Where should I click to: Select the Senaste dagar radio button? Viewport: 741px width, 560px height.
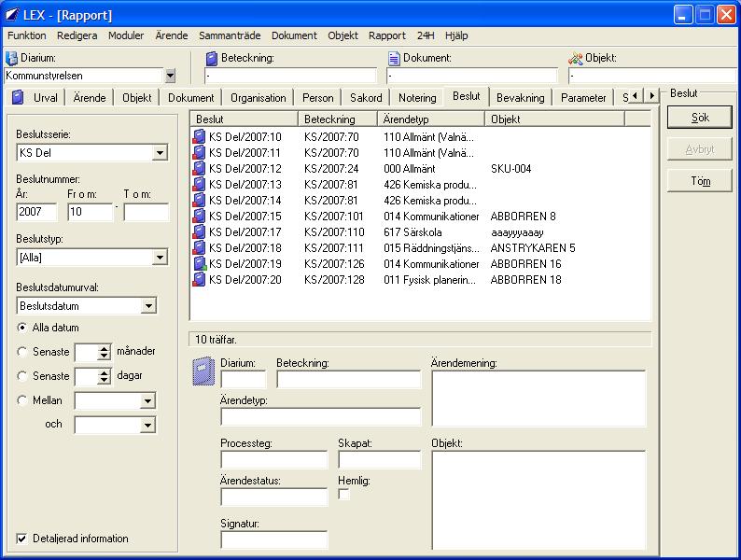click(x=21, y=376)
